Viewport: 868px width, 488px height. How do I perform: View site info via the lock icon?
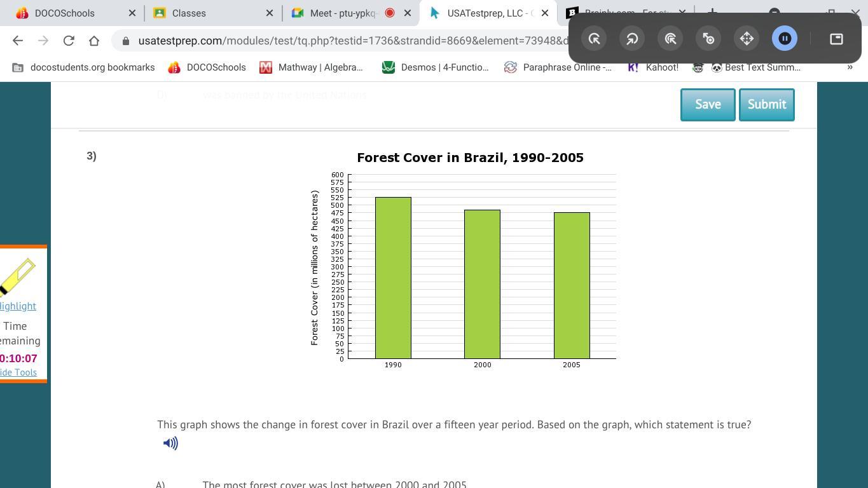(x=126, y=41)
